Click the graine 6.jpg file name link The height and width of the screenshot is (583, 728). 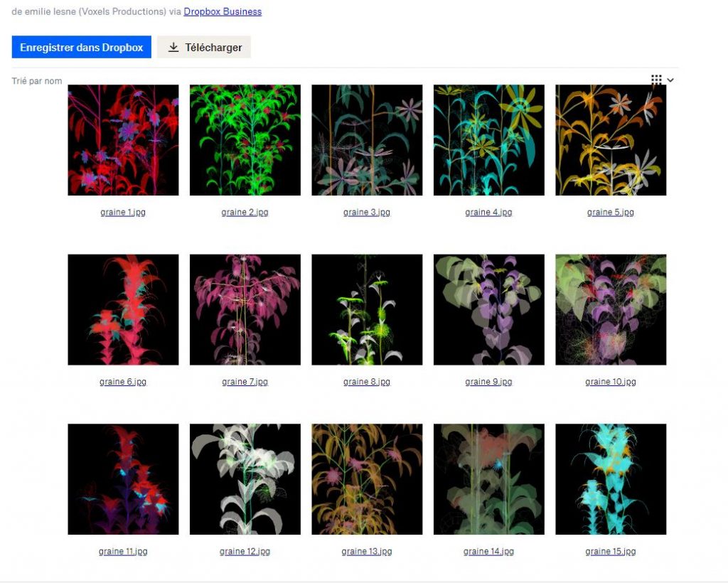coord(123,382)
